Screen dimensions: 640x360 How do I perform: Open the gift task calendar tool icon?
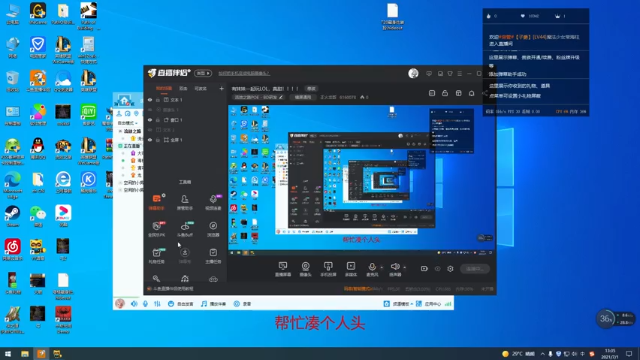tap(157, 253)
